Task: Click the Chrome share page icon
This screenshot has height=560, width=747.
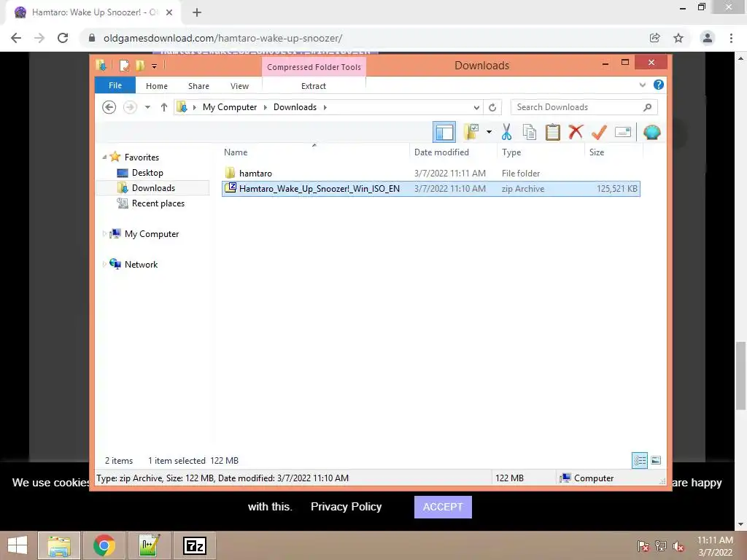Action: (x=654, y=38)
